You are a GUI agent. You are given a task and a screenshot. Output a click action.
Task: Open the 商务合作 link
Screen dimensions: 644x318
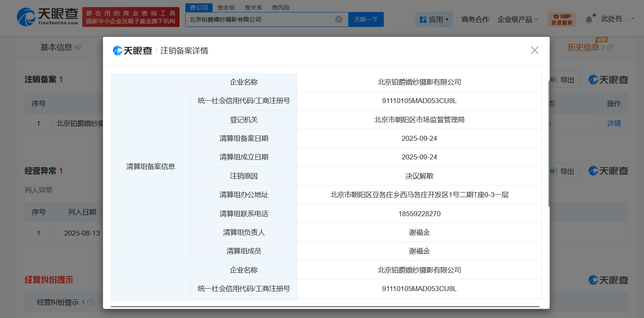[475, 19]
